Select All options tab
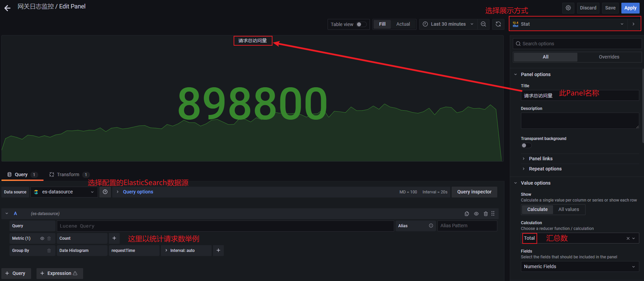Image resolution: width=644 pixels, height=281 pixels. tap(545, 57)
